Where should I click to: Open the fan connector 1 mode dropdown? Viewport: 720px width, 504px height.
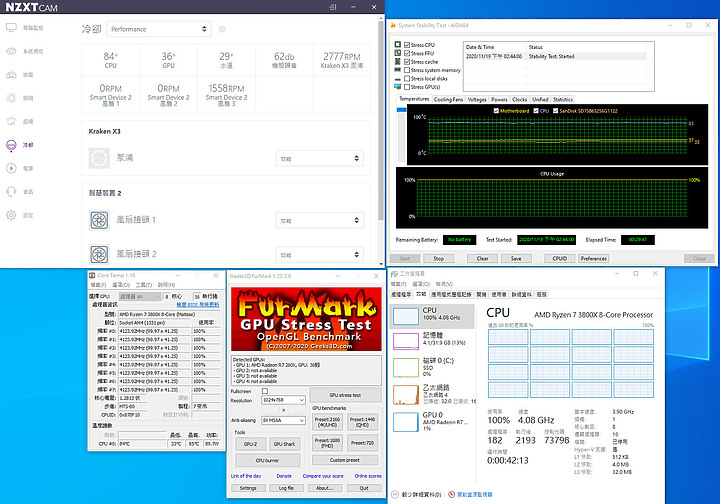pyautogui.click(x=320, y=220)
